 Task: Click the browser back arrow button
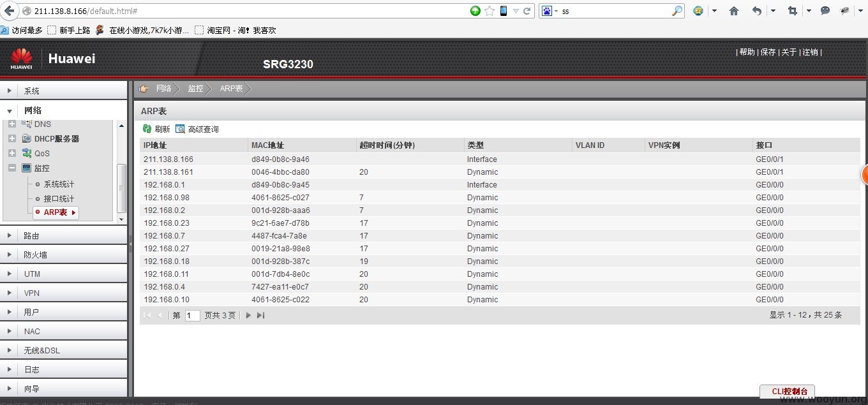coord(10,11)
